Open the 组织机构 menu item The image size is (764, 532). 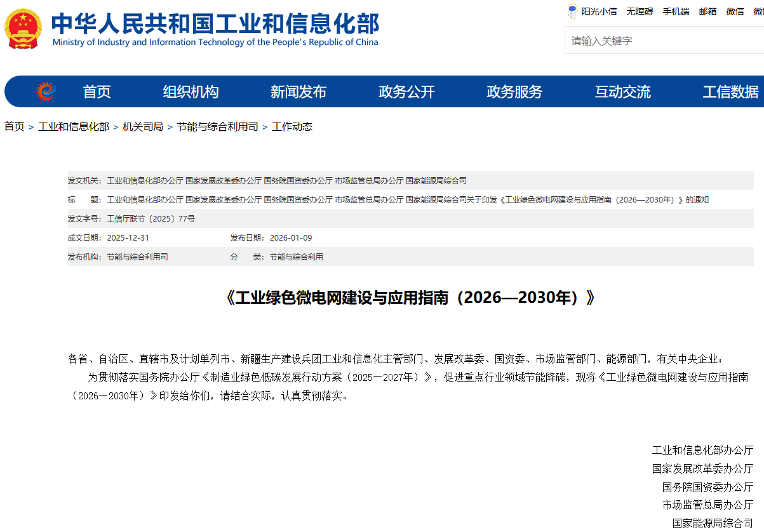[191, 92]
